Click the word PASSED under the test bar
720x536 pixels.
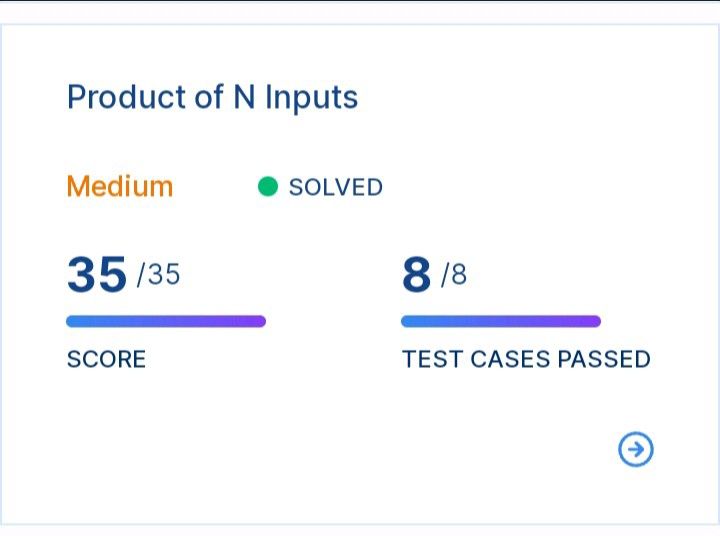[x=604, y=359]
